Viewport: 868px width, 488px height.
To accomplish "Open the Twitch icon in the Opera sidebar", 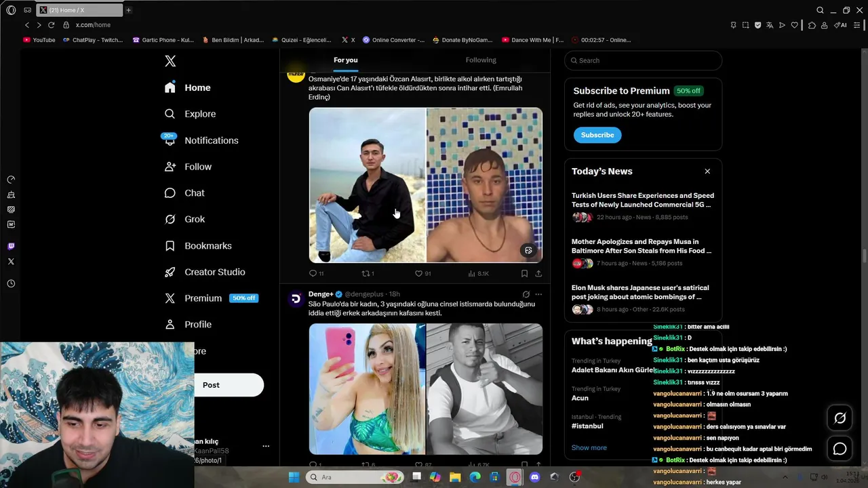I will click(x=11, y=247).
